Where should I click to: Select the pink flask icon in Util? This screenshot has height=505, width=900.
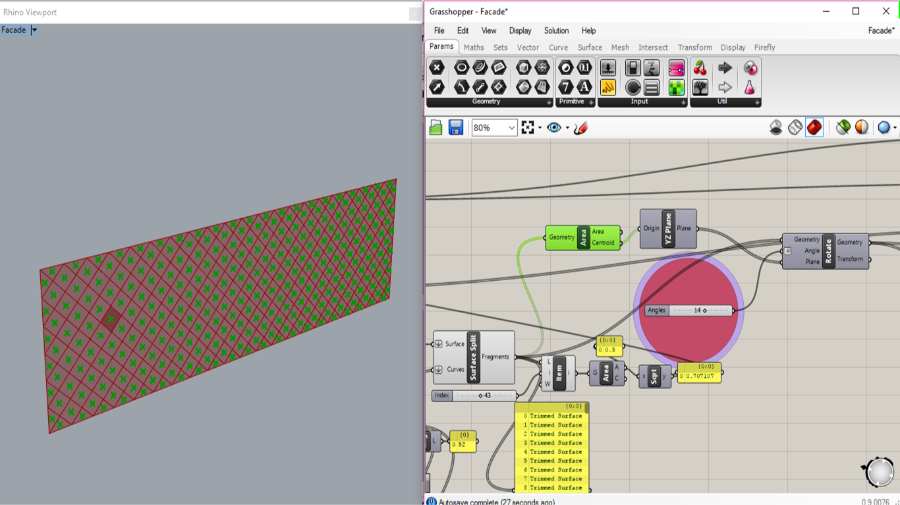[x=750, y=87]
